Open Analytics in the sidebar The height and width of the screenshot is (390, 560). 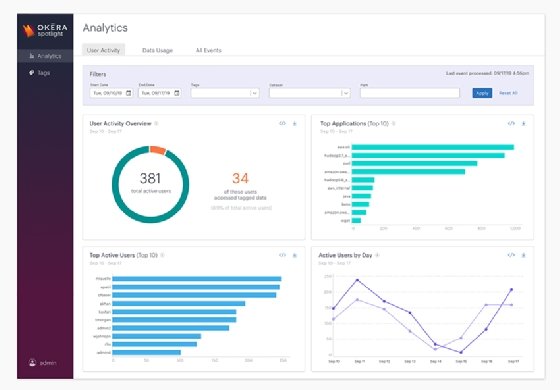[45, 56]
